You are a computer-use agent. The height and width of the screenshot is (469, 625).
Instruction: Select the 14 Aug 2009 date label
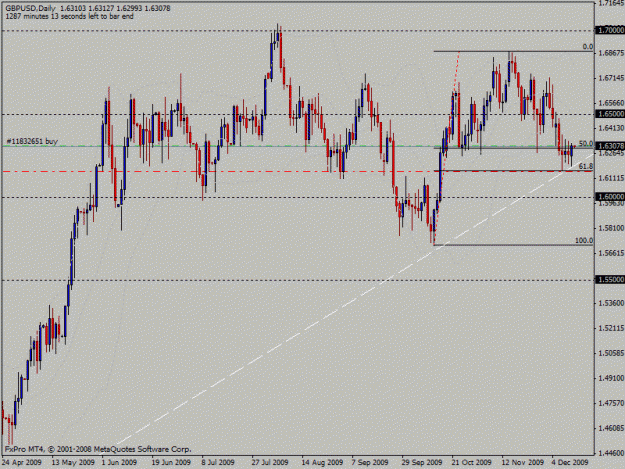tap(322, 463)
